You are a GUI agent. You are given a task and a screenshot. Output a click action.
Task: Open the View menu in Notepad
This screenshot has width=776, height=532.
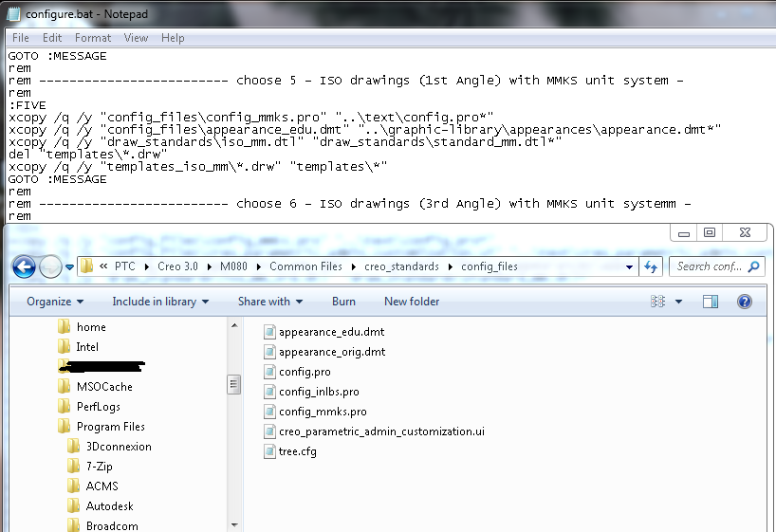pyautogui.click(x=136, y=38)
